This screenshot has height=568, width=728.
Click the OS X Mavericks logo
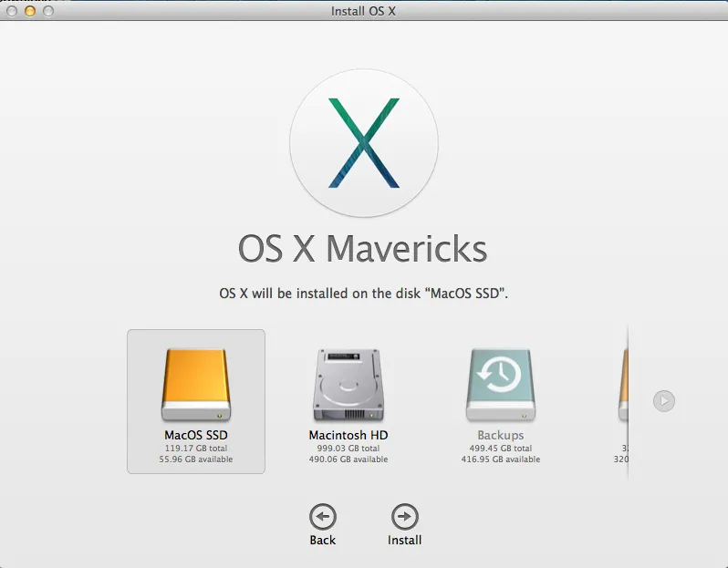[x=364, y=143]
